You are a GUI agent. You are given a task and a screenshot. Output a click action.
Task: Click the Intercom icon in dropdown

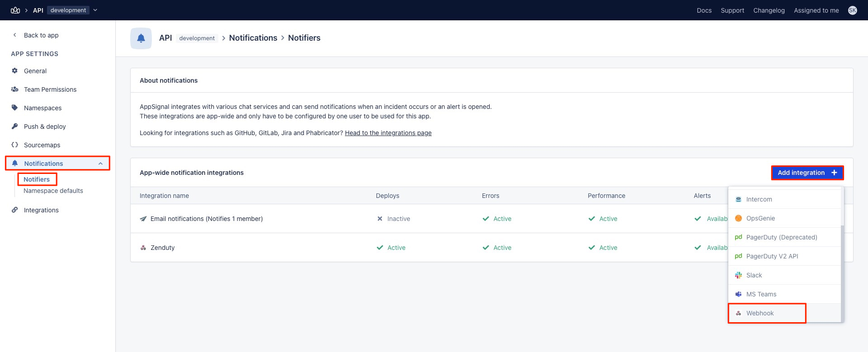tap(738, 199)
